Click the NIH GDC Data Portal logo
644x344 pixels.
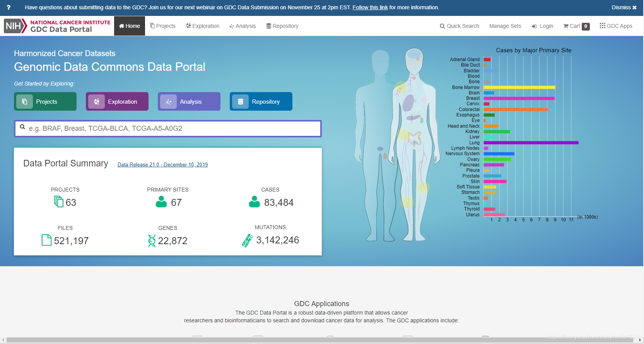pos(58,26)
